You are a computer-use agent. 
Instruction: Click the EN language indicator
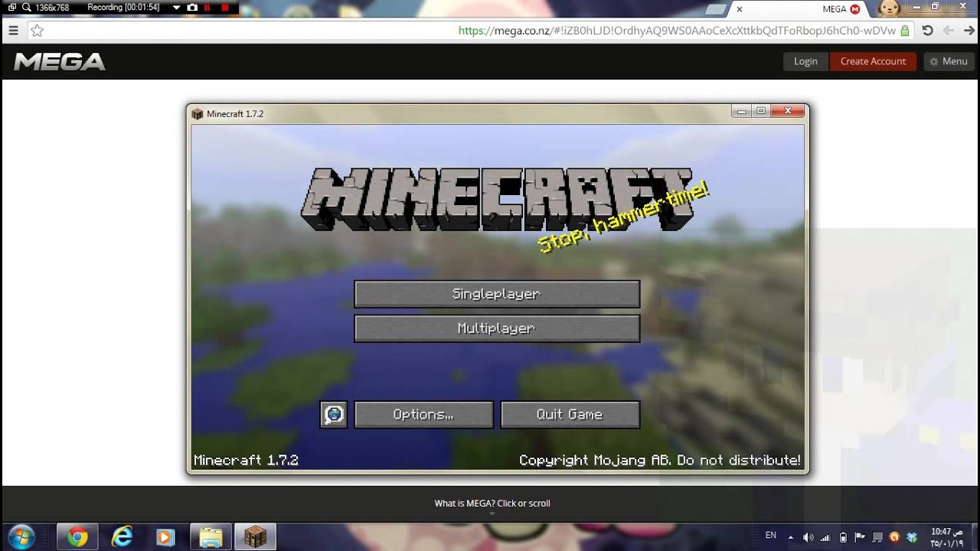click(x=771, y=536)
